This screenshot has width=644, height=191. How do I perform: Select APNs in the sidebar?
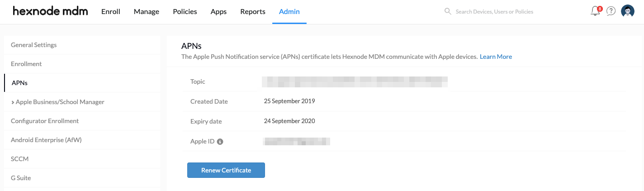pyautogui.click(x=82, y=83)
